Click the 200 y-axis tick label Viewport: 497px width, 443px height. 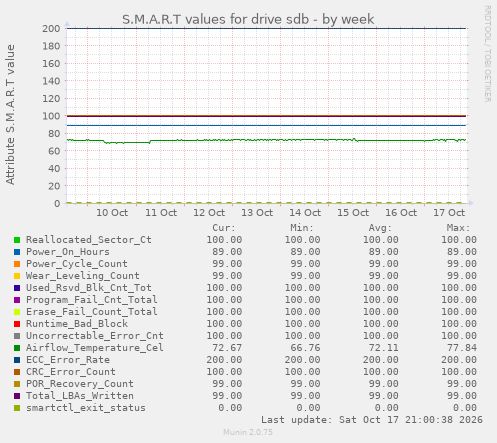(51, 29)
